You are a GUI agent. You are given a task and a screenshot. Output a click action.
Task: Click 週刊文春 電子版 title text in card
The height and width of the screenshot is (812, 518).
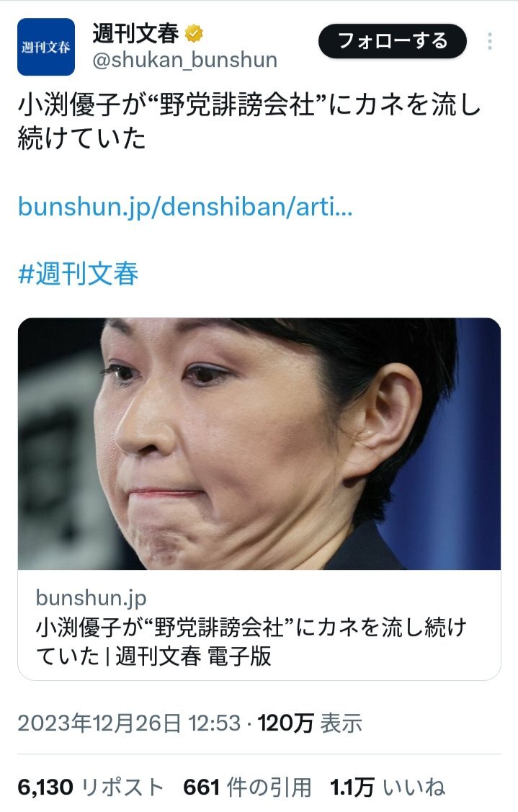coord(193,656)
